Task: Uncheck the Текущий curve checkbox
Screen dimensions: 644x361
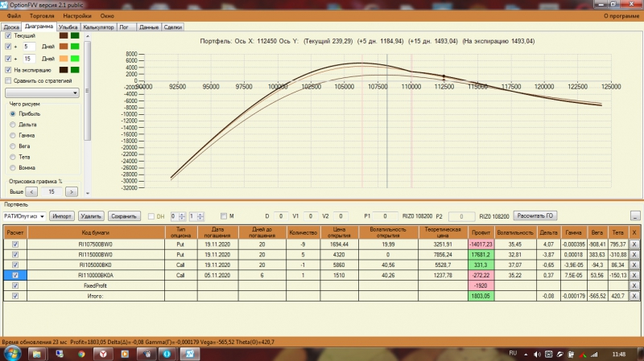Action: [x=8, y=35]
